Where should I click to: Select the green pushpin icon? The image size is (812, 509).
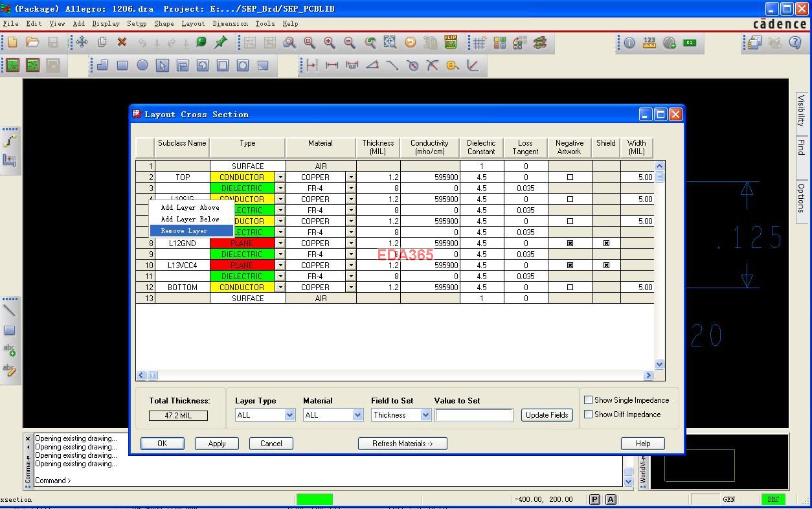221,43
